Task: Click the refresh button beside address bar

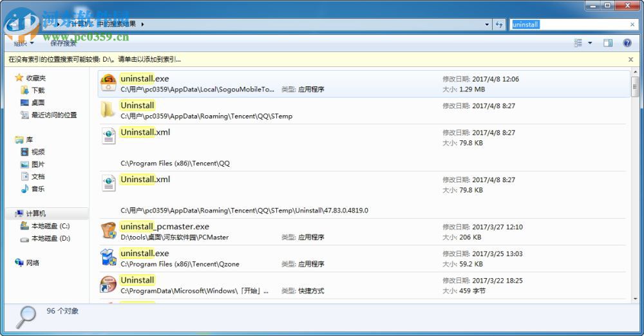Action: click(x=499, y=24)
